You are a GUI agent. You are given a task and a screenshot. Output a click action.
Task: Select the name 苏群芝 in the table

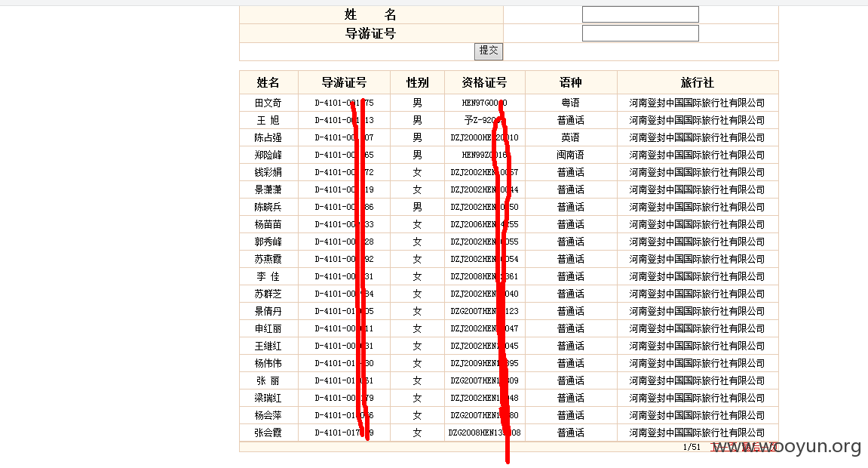268,294
